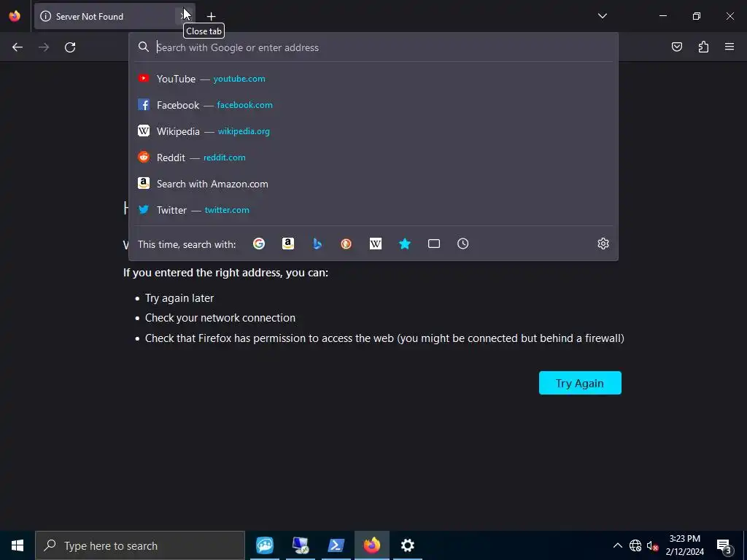Image resolution: width=747 pixels, height=560 pixels.
Task: Choose the Twitter suggestion
Action: click(374, 210)
